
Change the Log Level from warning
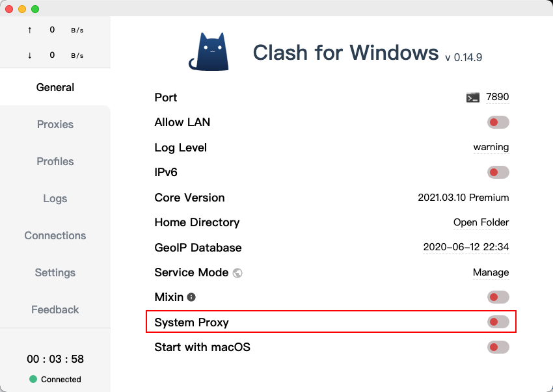tap(491, 147)
